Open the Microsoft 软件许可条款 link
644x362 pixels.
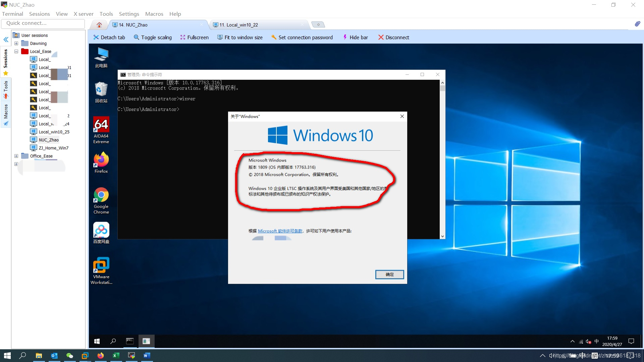pyautogui.click(x=280, y=231)
